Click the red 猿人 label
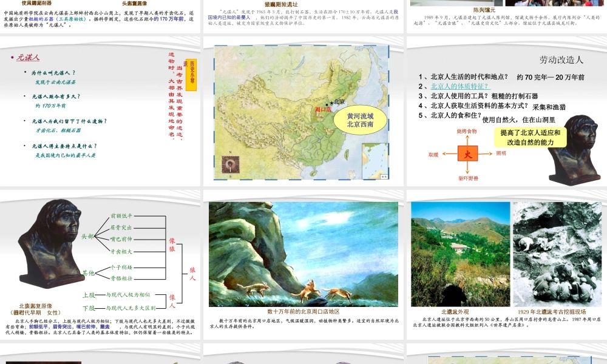 coord(192,274)
